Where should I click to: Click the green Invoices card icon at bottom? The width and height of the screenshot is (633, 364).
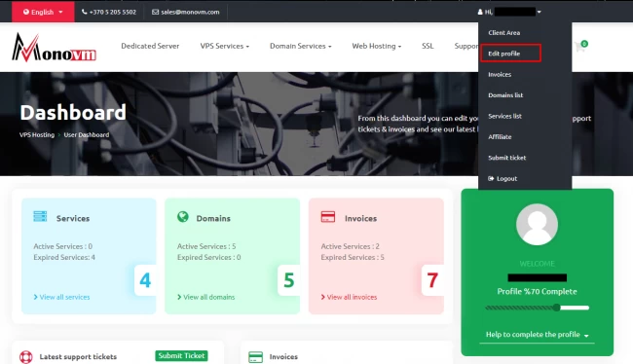(255, 357)
